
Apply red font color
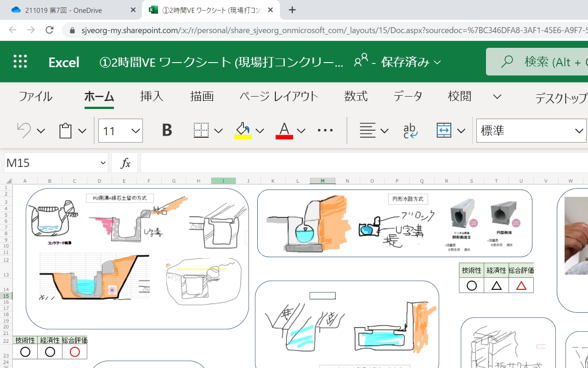click(284, 131)
